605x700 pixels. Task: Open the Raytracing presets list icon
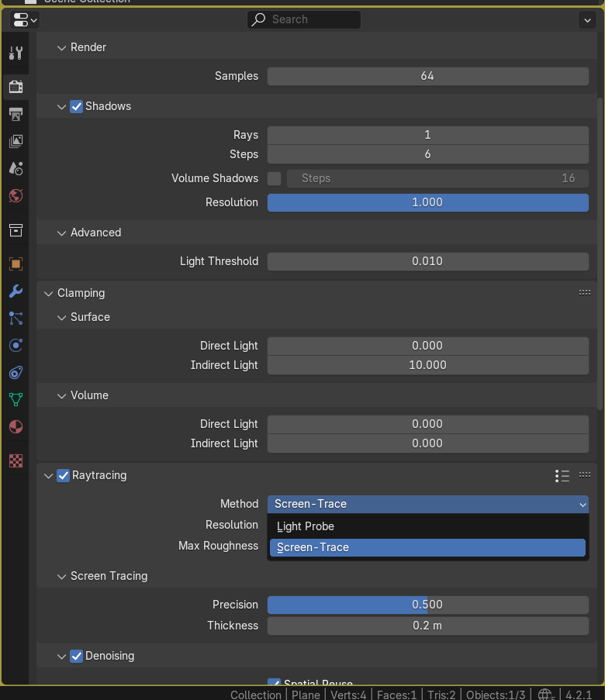coord(563,475)
